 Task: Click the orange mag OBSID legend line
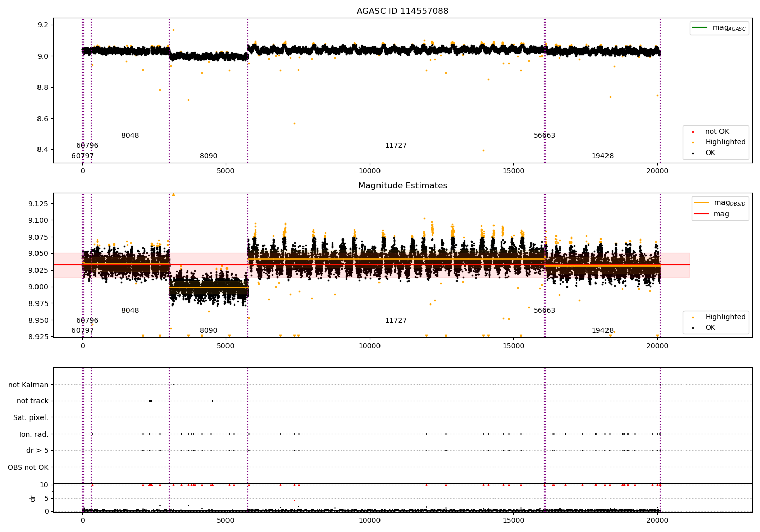coord(702,203)
